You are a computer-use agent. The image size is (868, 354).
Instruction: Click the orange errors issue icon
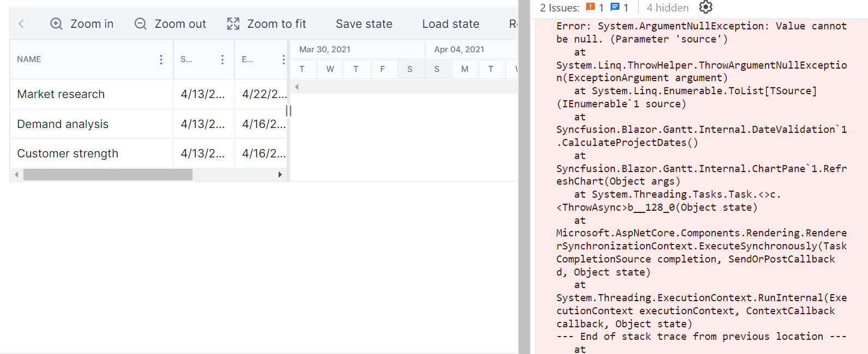point(590,7)
